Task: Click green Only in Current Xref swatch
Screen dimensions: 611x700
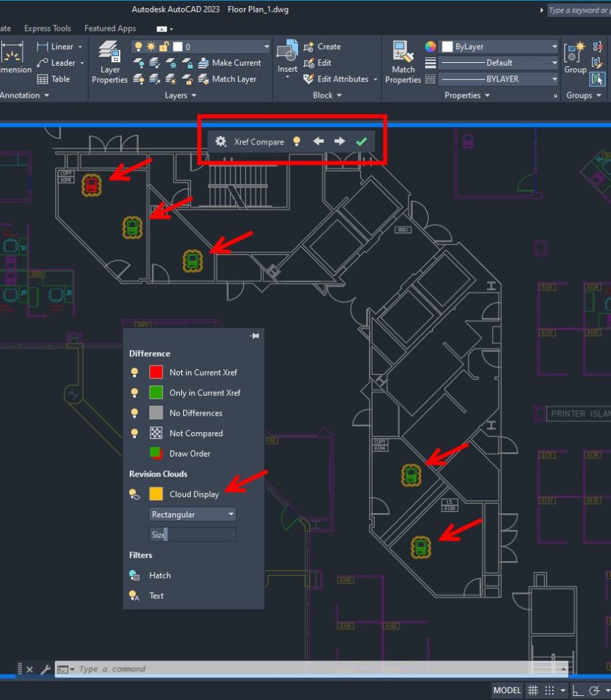Action: tap(156, 393)
